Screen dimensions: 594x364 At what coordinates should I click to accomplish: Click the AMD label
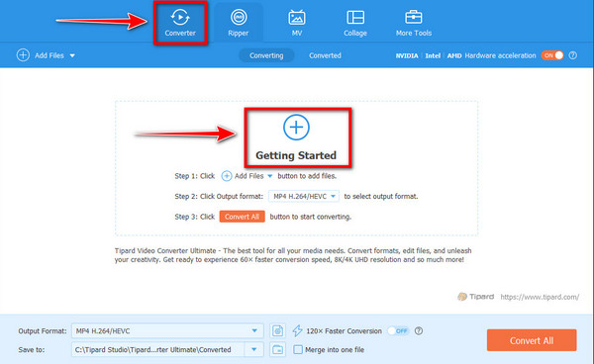(x=454, y=55)
